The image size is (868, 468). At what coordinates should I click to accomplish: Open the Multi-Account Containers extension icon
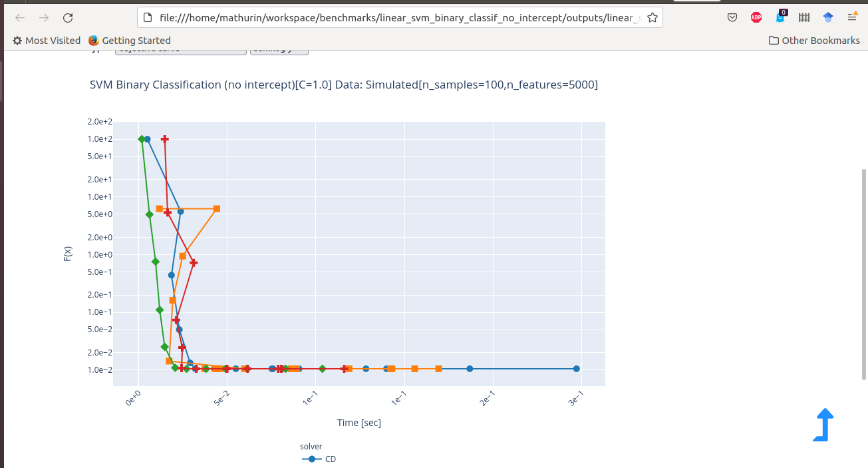[x=803, y=17]
